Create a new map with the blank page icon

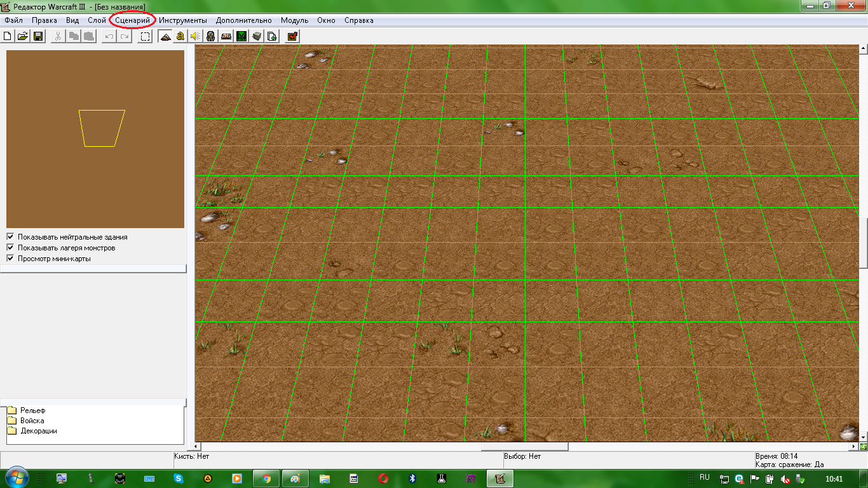click(8, 36)
